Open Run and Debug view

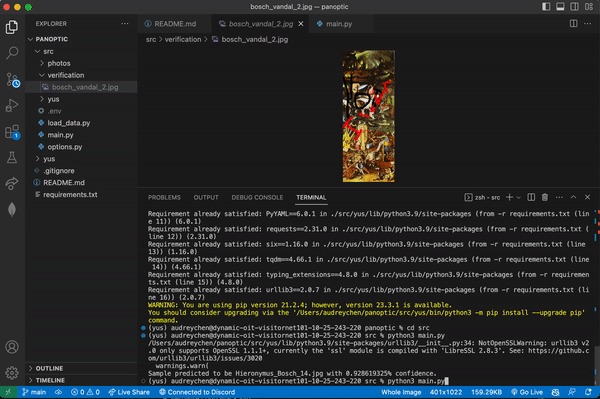[12, 105]
